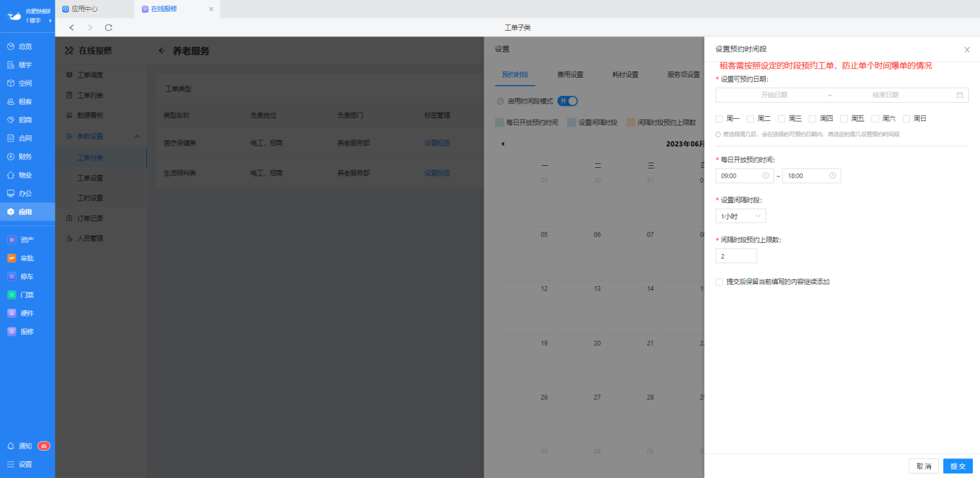This screenshot has height=478, width=980.
Task: Go back with the browser back arrow
Action: tap(72, 27)
